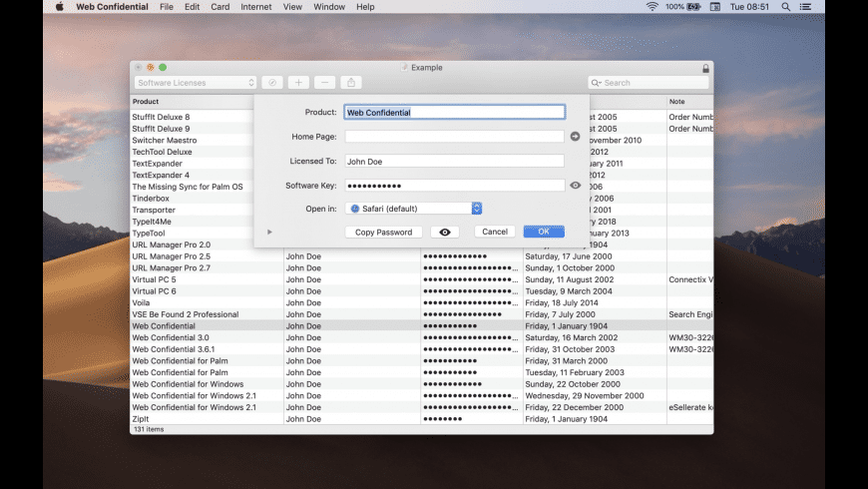Screen dimensions: 868x489
Task: Click the clock showing Tue 08:51
Action: click(x=749, y=7)
